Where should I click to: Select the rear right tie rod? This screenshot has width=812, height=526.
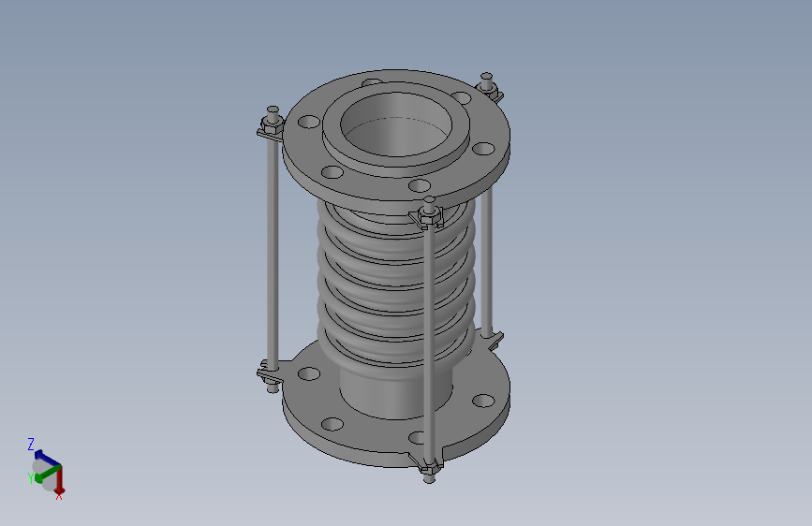487,259
